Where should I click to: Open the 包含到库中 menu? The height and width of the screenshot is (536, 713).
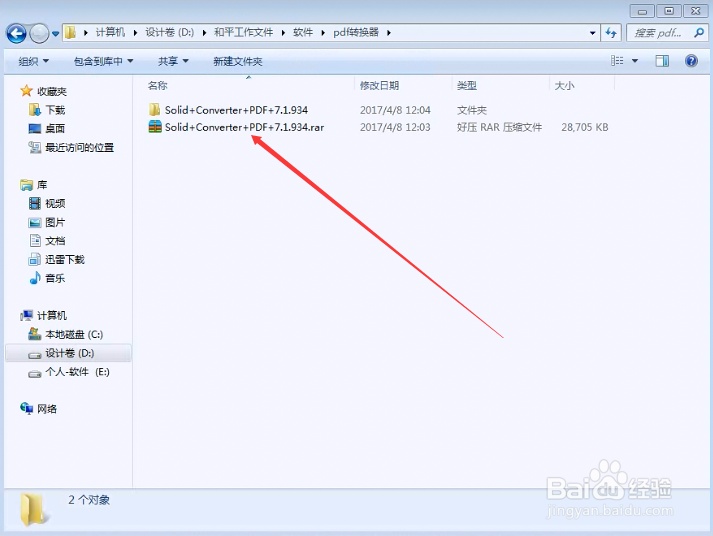(103, 61)
